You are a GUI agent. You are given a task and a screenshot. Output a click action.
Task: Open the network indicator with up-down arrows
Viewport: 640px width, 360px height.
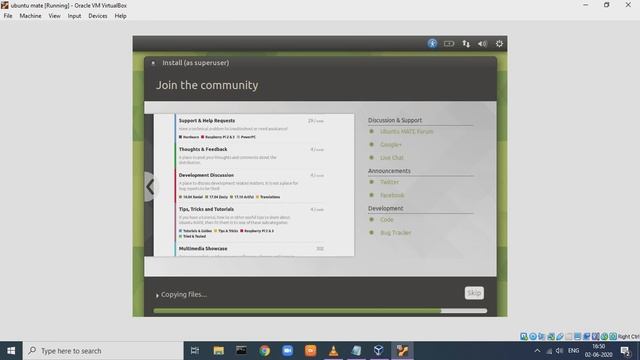coord(466,43)
